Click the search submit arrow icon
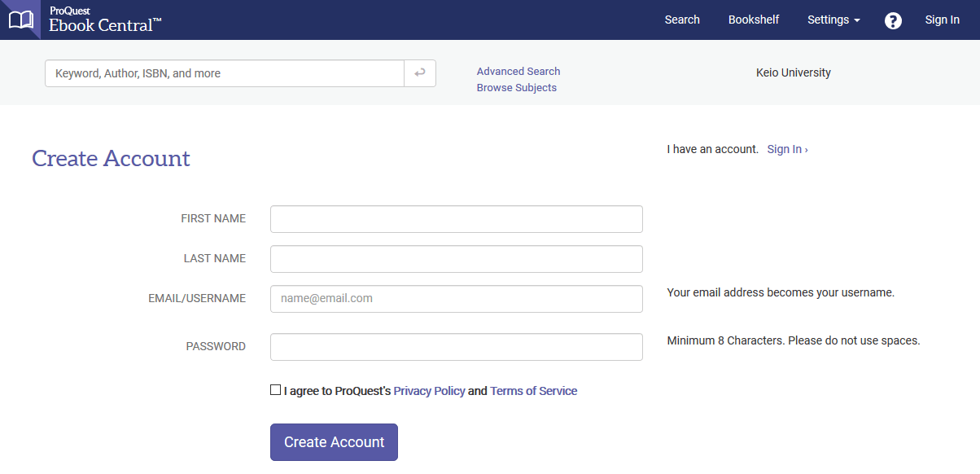The width and height of the screenshot is (980, 474). coord(420,73)
